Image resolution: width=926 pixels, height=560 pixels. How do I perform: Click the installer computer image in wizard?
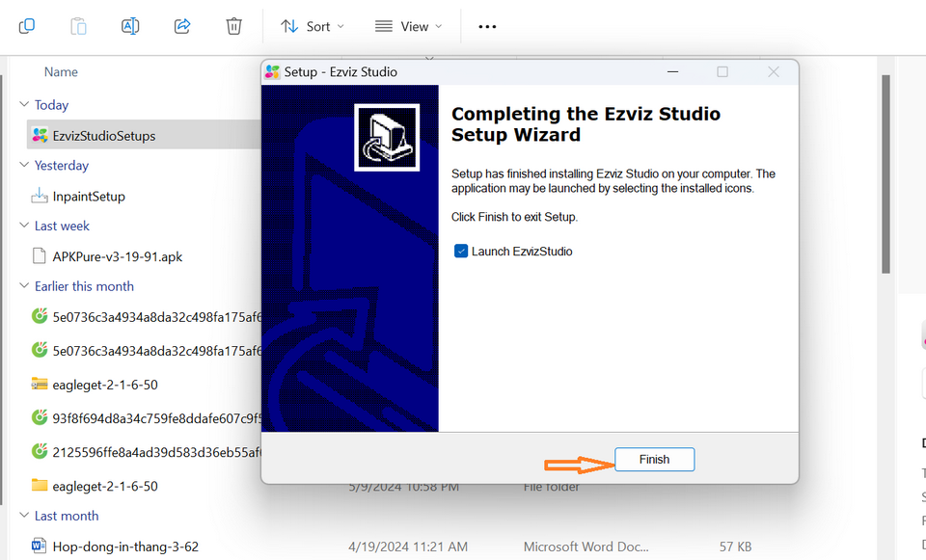pyautogui.click(x=387, y=138)
